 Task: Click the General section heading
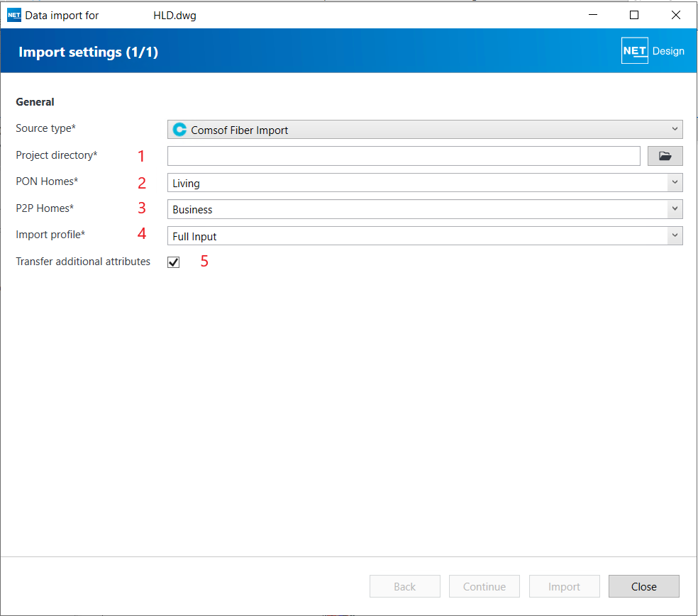[35, 102]
